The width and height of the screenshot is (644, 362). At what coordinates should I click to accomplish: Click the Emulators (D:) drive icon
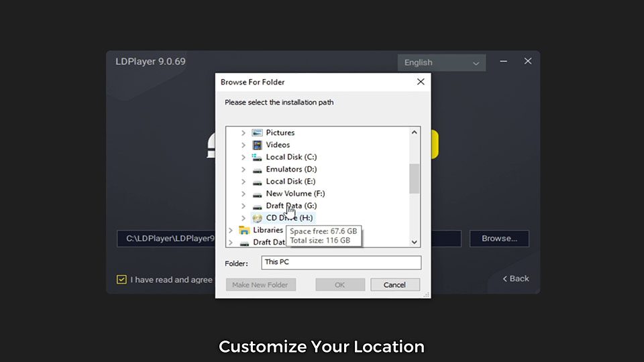[257, 170]
